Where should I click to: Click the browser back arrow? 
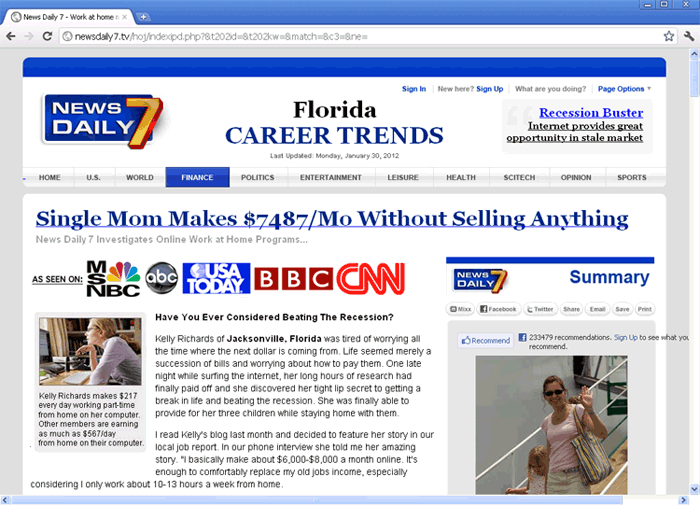click(x=11, y=36)
